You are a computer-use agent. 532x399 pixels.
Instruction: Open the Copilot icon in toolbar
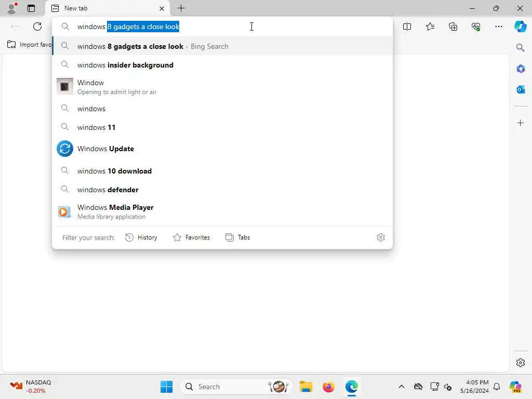[521, 26]
